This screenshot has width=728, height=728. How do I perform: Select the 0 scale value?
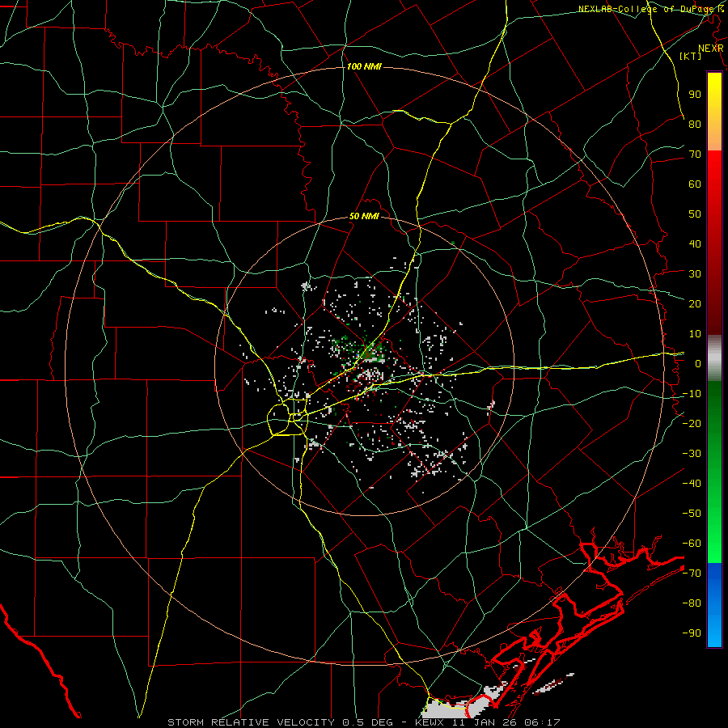[x=698, y=363]
